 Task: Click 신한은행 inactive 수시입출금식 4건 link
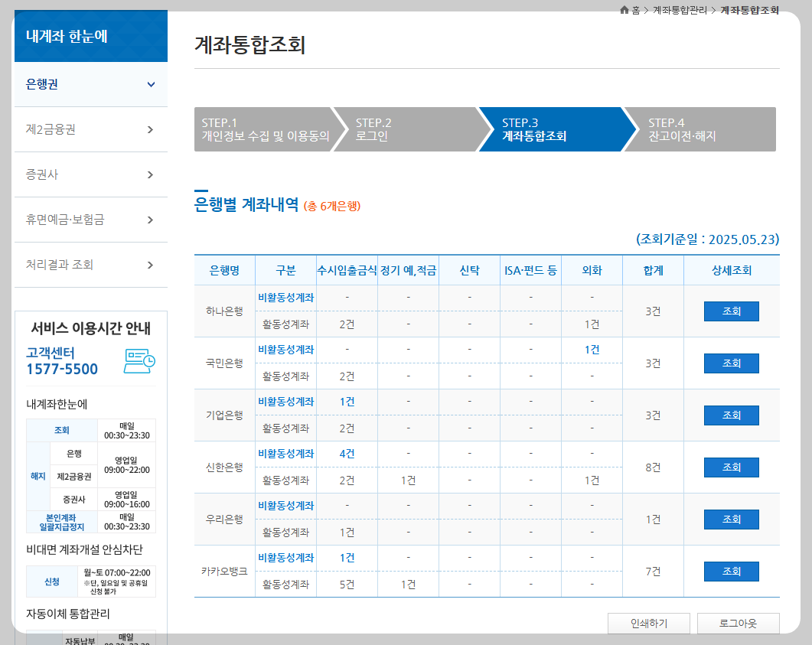(347, 454)
